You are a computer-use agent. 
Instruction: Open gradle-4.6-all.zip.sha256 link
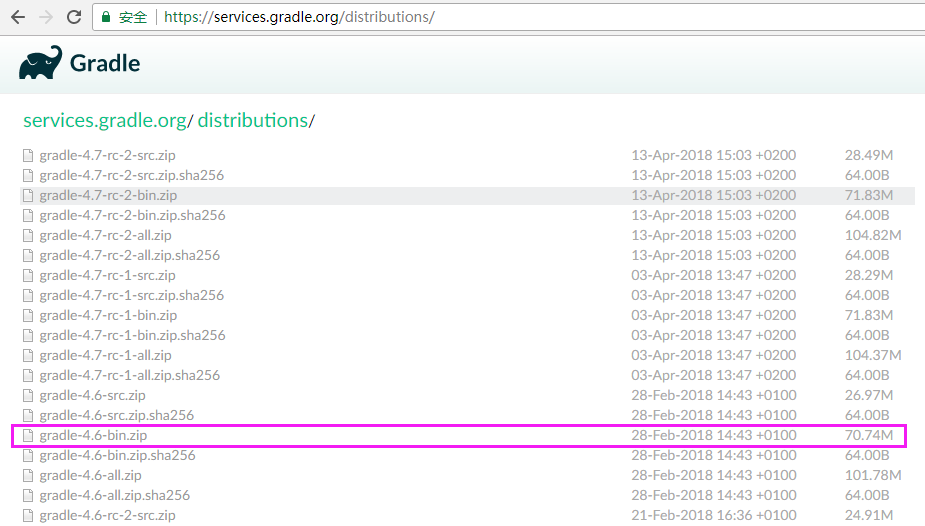pos(114,496)
